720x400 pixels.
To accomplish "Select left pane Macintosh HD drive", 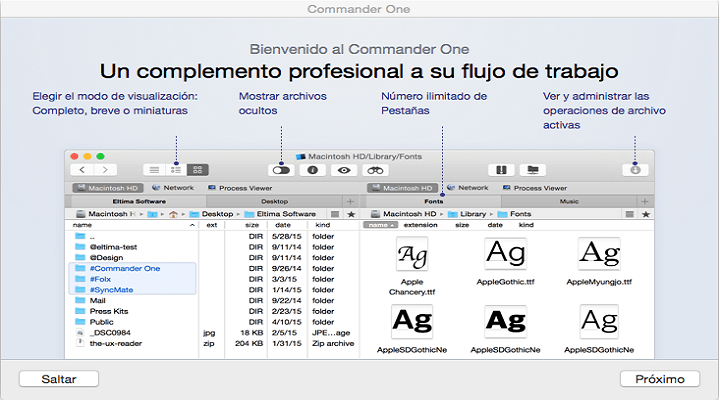I will [x=108, y=188].
